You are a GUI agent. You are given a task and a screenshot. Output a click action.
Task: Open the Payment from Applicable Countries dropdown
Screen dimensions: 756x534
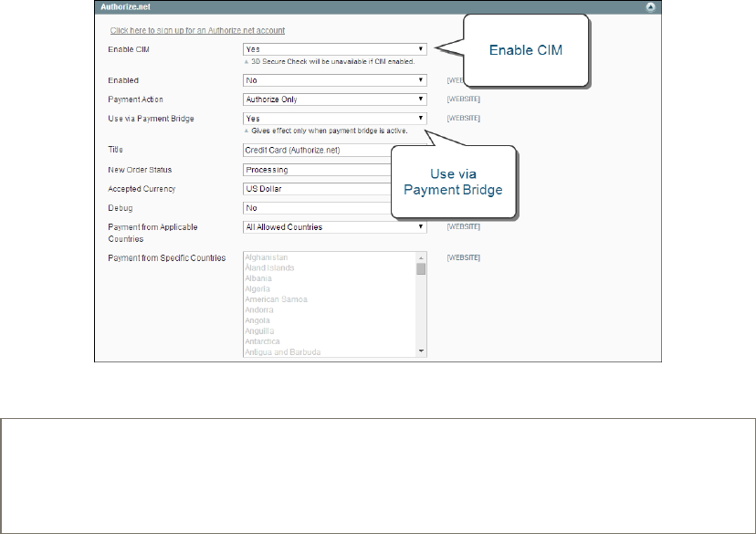coord(334,227)
